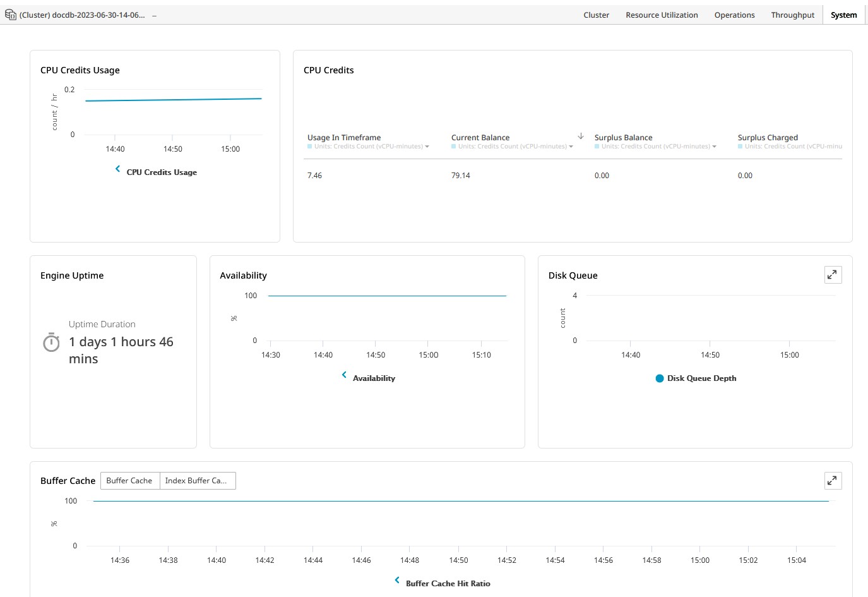
Task: Click the Surplus Charged column header
Action: (768, 137)
